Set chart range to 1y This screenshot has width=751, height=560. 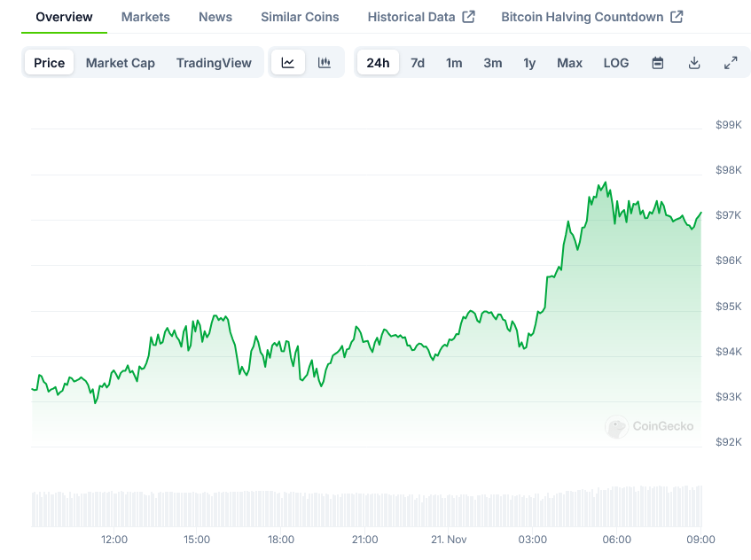[529, 63]
